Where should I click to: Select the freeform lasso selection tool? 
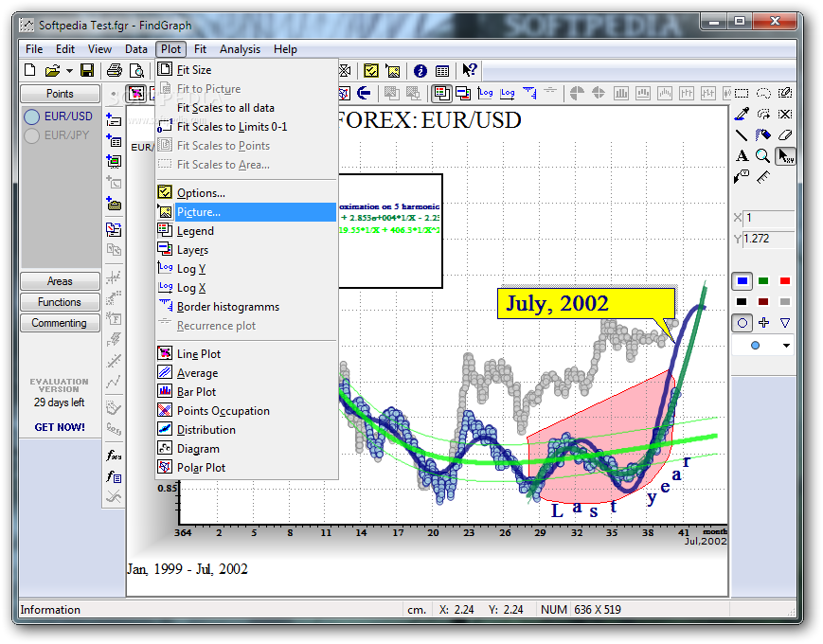[x=763, y=94]
